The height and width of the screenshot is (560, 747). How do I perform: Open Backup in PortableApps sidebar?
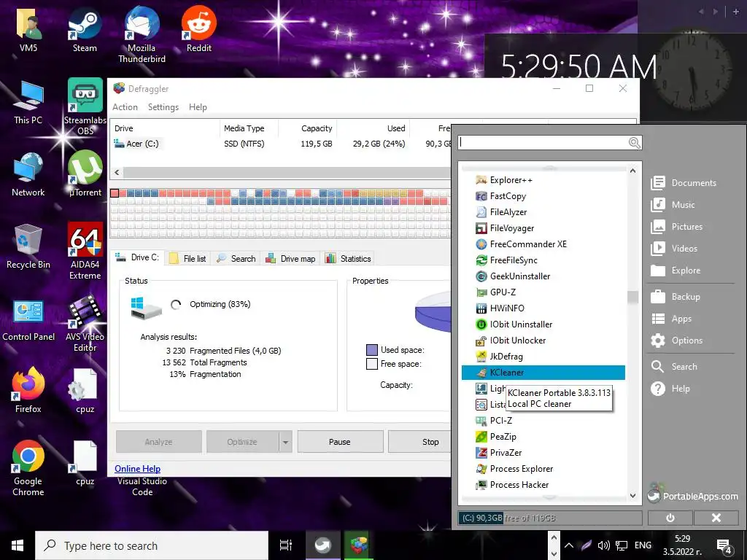[676, 297]
